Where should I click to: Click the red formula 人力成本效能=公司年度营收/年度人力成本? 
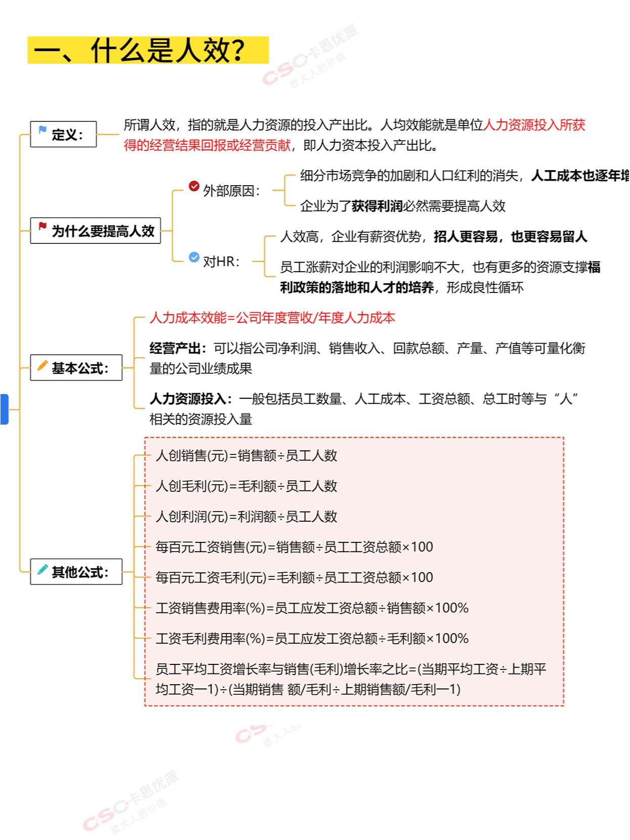[272, 318]
